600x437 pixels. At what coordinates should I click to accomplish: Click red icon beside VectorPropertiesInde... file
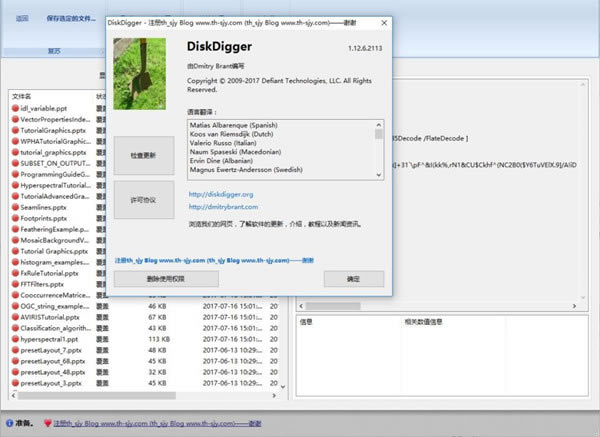[15, 119]
